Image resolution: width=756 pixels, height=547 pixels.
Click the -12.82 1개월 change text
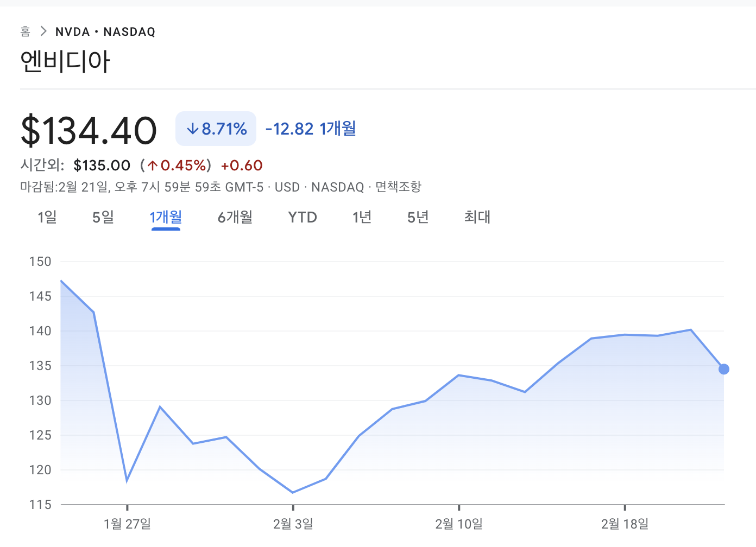point(311,129)
